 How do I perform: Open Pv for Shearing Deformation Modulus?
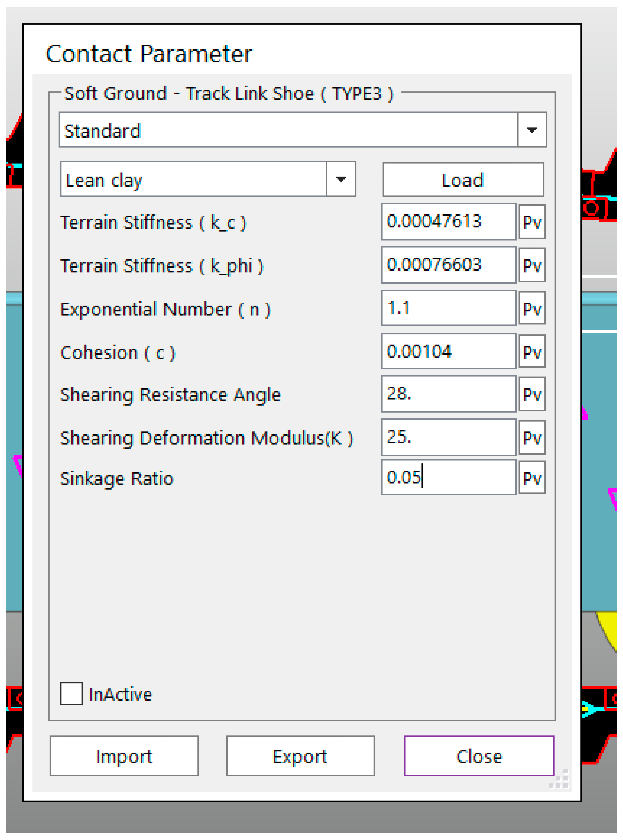531,438
